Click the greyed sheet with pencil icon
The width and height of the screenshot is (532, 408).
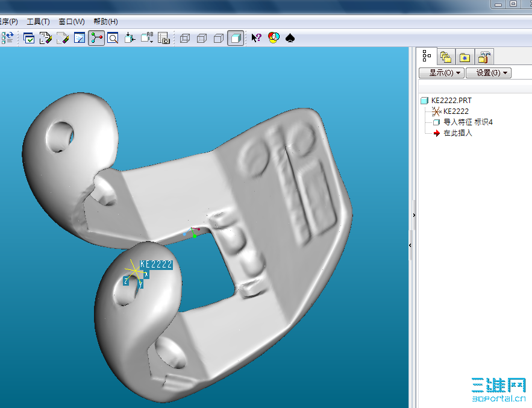[x=63, y=38]
